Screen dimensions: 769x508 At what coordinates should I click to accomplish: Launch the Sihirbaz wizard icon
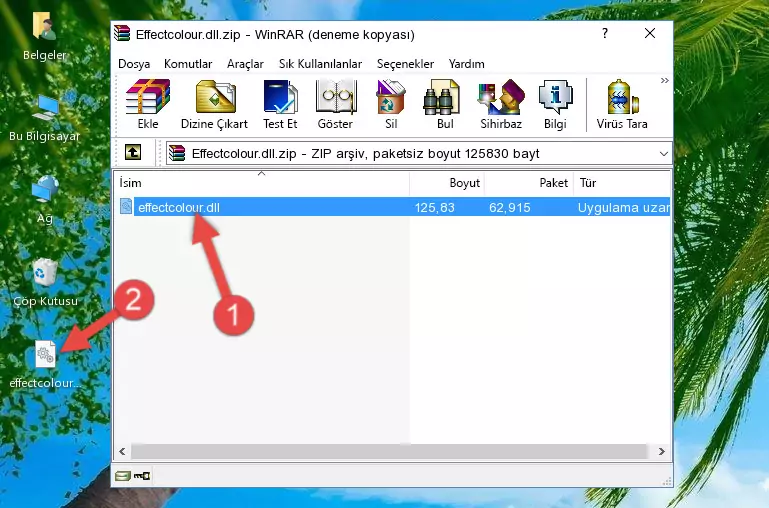click(x=501, y=104)
